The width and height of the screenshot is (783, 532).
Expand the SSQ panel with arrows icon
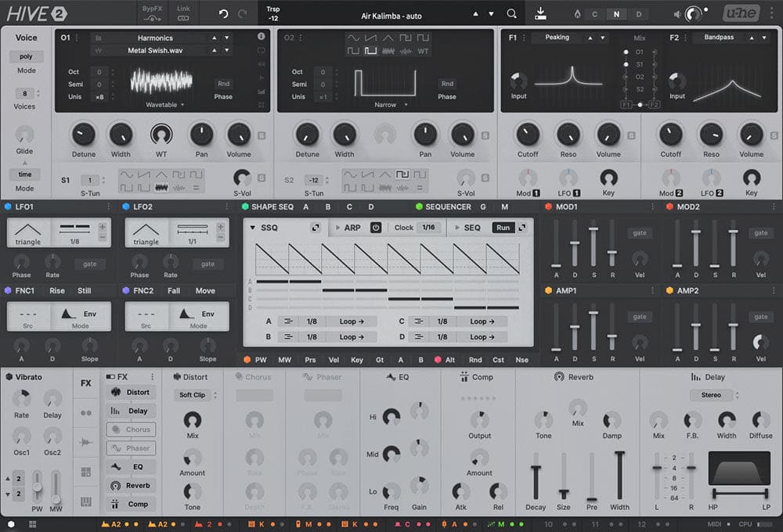315,228
